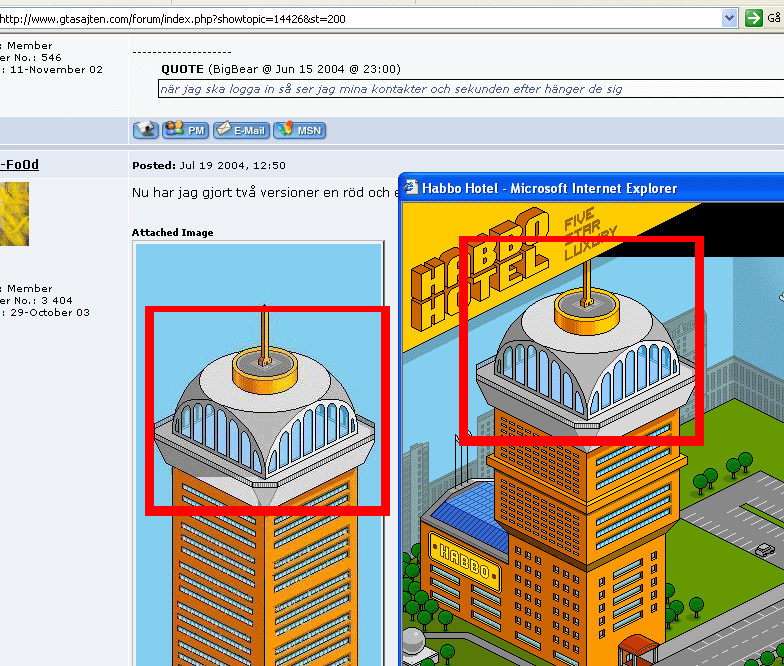This screenshot has width=784, height=666.
Task: Click the '11-November 02' joined date text
Action: 56,70
